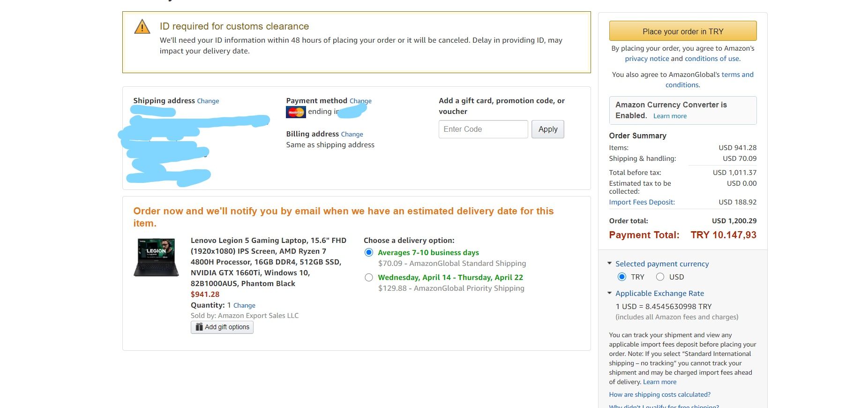This screenshot has height=408, width=868.
Task: Open the Lenovo Legion laptop thumbnail
Action: tap(156, 257)
